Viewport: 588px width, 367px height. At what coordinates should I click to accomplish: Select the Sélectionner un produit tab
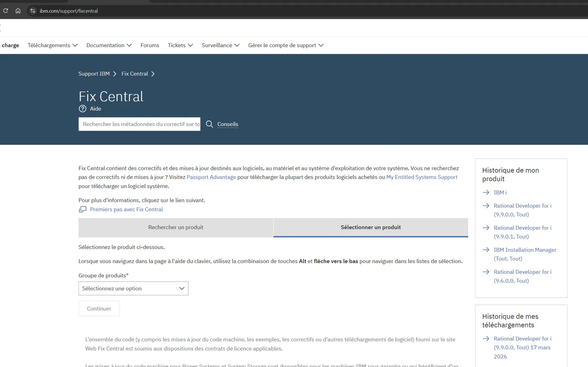(x=371, y=227)
